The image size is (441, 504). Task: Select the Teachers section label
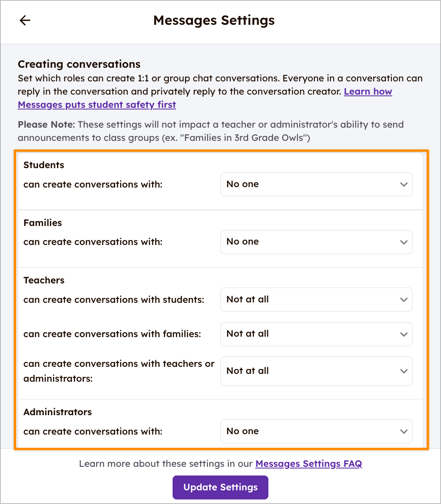click(x=44, y=280)
